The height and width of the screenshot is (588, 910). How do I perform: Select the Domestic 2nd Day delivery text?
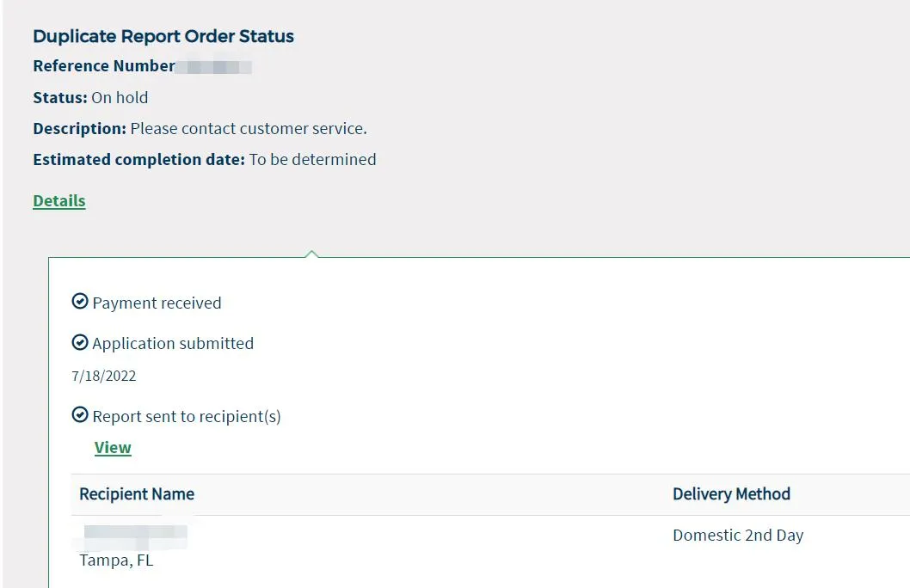click(x=738, y=535)
